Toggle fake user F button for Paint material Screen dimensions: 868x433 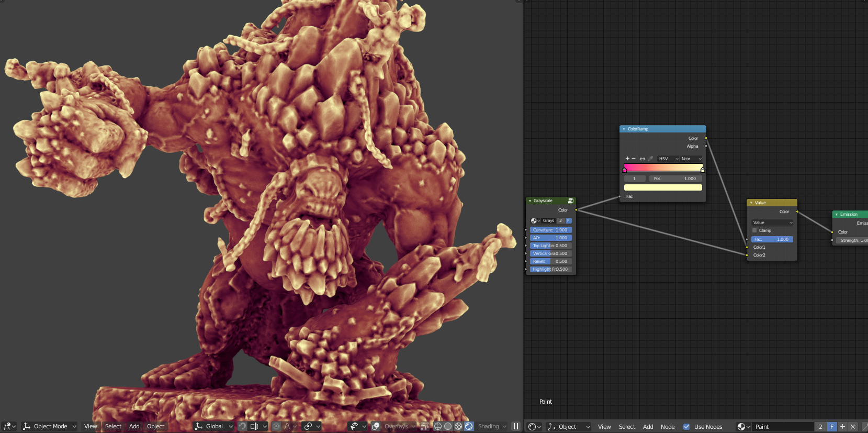click(x=831, y=427)
